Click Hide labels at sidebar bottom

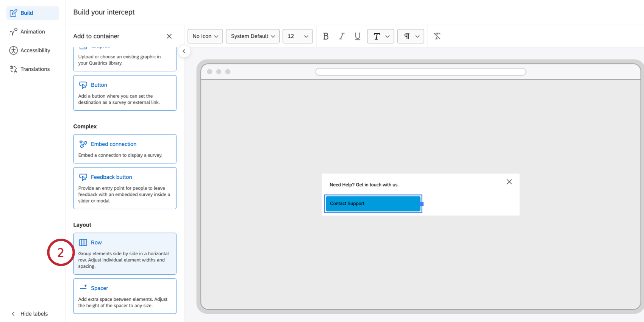(x=30, y=314)
